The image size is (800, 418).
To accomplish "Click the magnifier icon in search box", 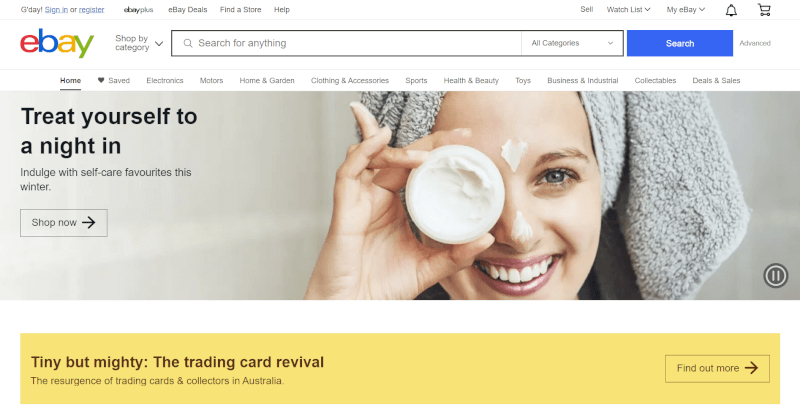I will [x=188, y=43].
